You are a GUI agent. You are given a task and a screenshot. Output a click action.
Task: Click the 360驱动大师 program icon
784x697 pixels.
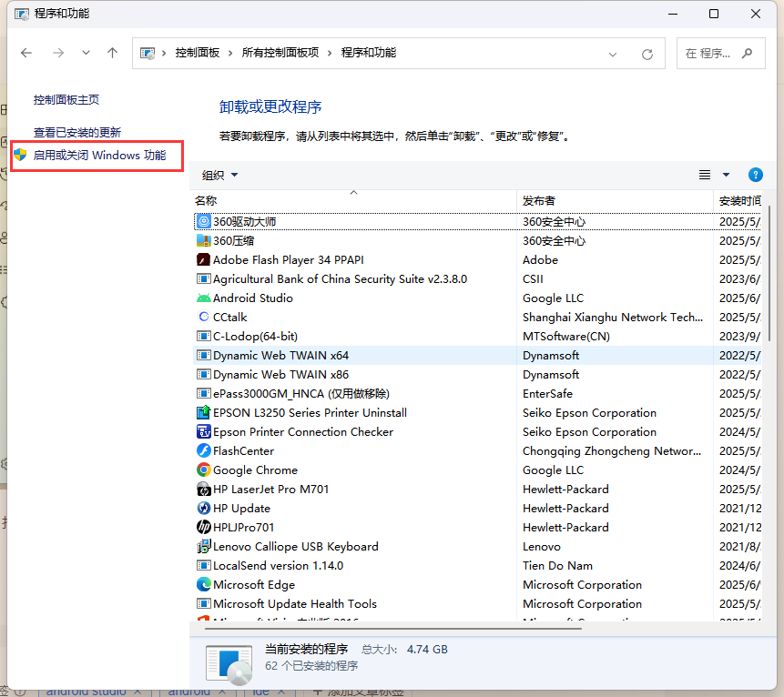pyautogui.click(x=203, y=221)
